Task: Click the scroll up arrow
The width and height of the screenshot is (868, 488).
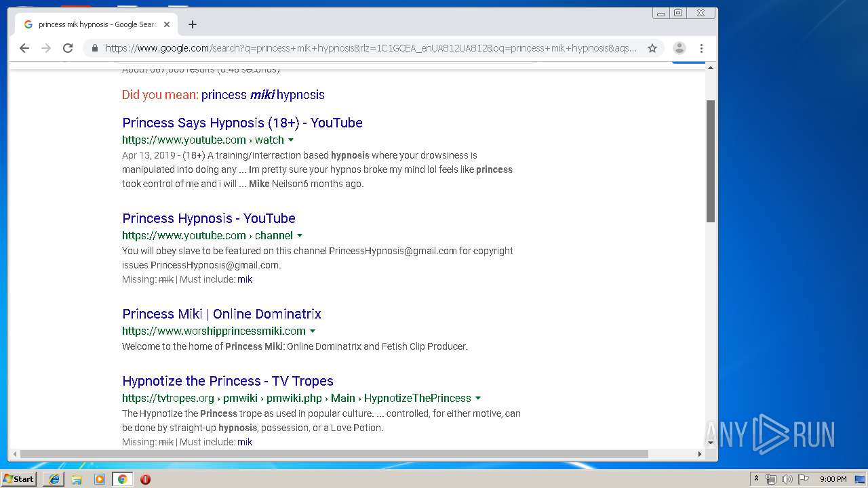Action: tap(711, 67)
